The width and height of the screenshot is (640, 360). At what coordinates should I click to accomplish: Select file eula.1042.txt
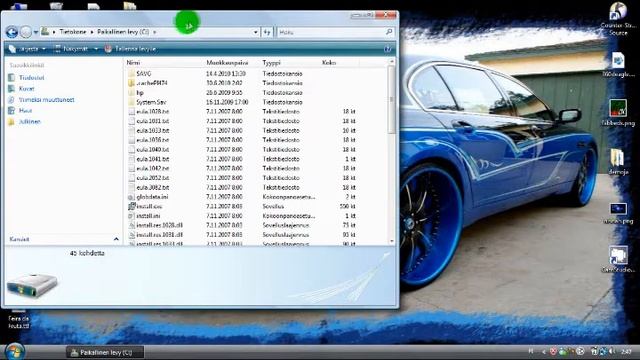click(x=153, y=169)
